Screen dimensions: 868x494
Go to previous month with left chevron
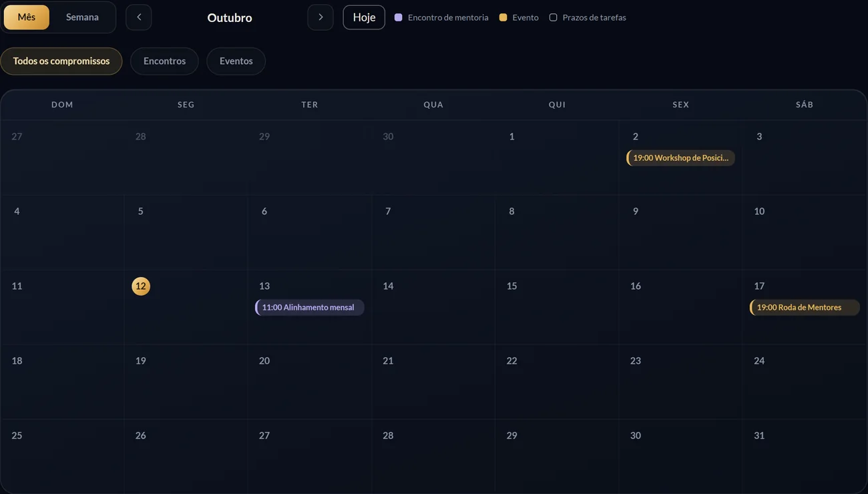[139, 17]
